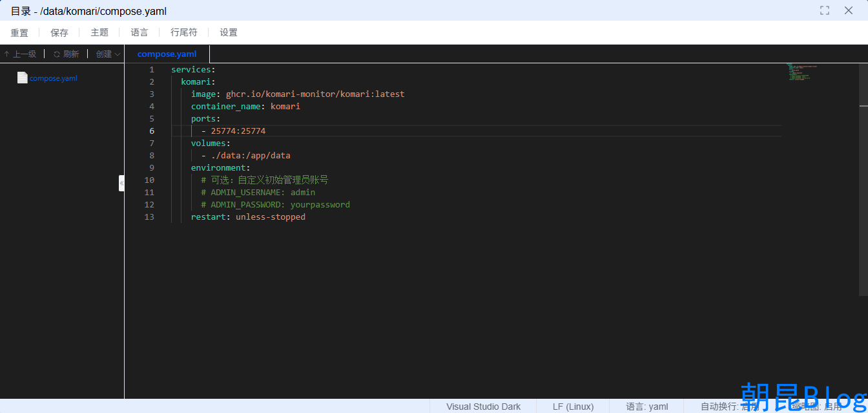This screenshot has height=413, width=868.
Task: Click the '- 25774:25774' port mapping line
Action: pos(233,131)
